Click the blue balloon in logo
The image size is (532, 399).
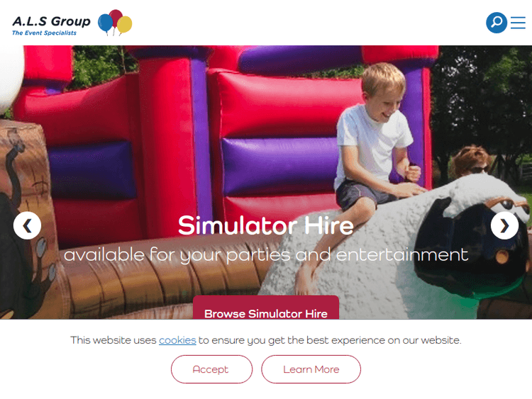(x=105, y=23)
